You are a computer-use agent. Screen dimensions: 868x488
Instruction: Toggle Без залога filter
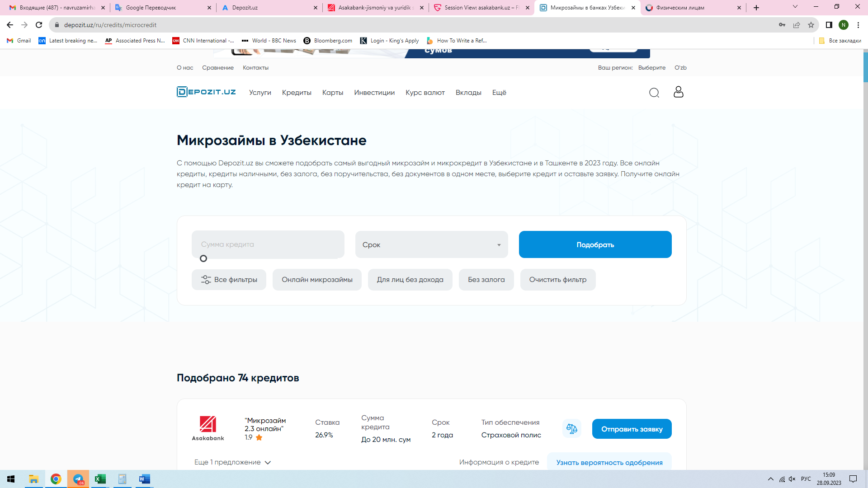[486, 280]
